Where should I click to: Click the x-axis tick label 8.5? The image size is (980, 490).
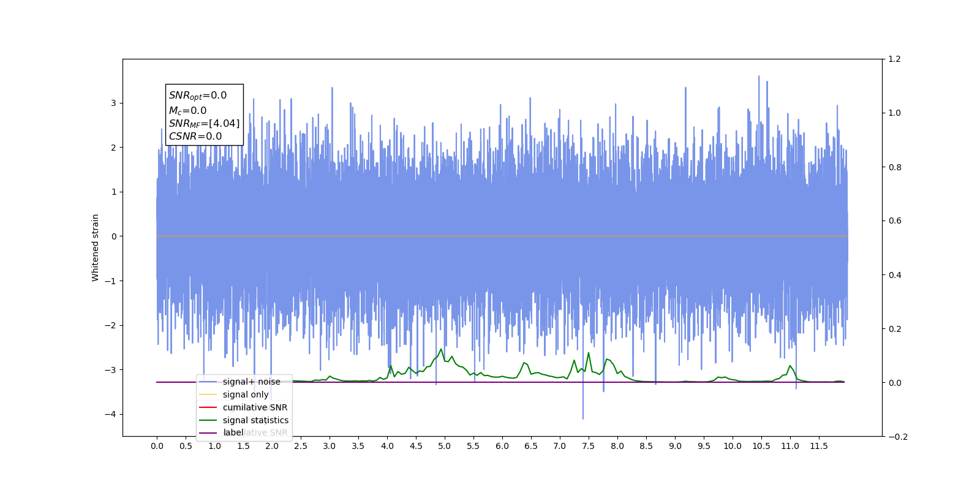[x=646, y=446]
